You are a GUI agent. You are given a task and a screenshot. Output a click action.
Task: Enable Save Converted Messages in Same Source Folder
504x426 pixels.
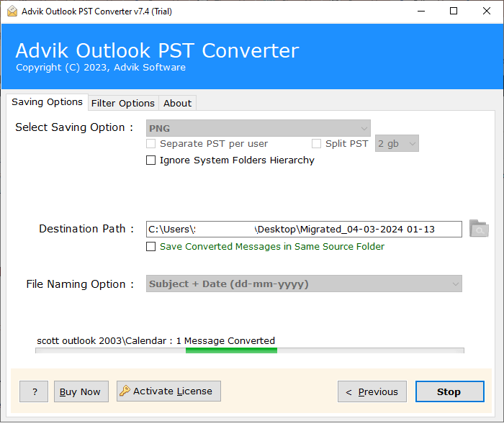tap(150, 246)
